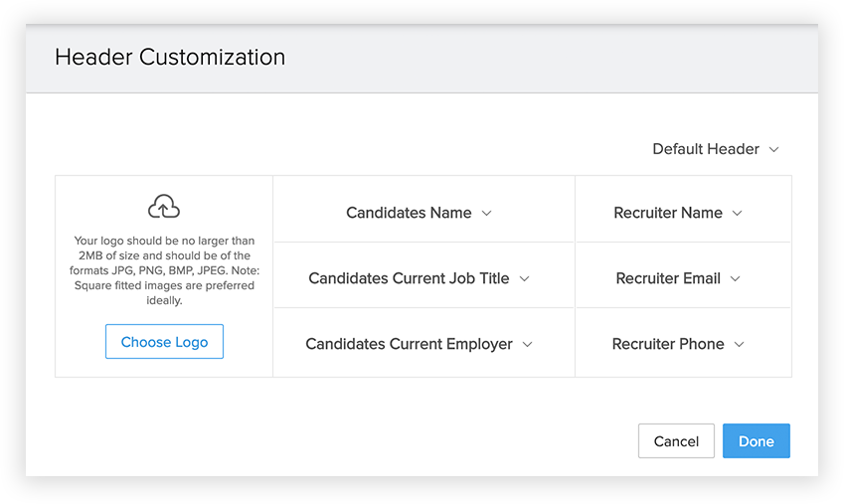Open the Default Header dropdown
This screenshot has height=504, width=844.
coord(706,149)
